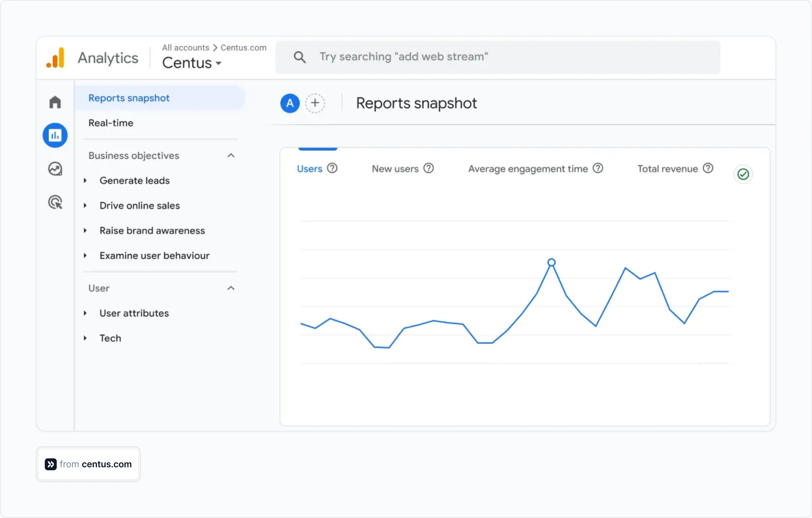
Task: Toggle the green checkmark on the metrics card
Action: click(x=743, y=174)
